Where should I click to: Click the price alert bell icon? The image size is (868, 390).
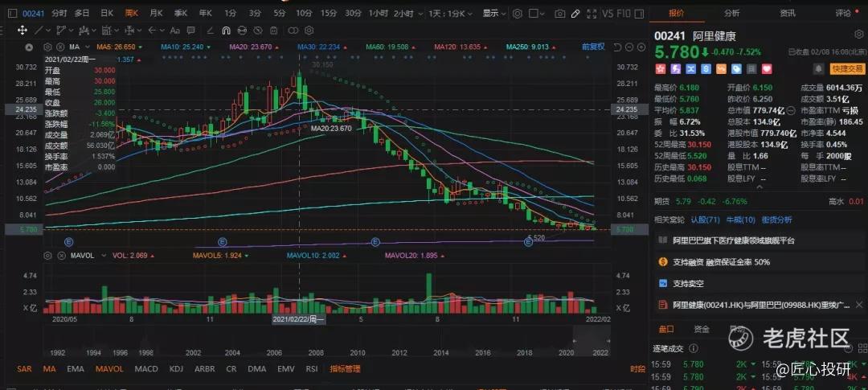click(x=819, y=68)
